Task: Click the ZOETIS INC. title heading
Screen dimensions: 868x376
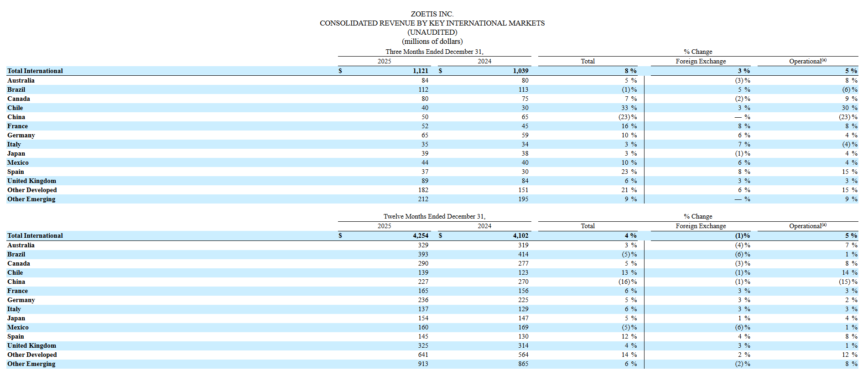Action: click(x=432, y=14)
